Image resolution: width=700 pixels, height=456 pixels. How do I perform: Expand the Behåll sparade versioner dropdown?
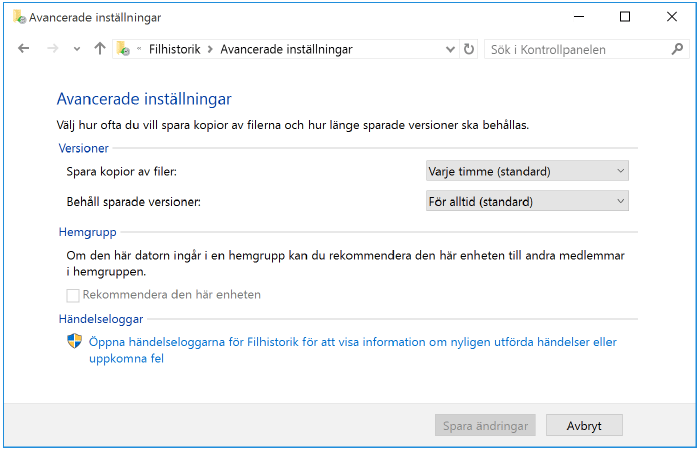pyautogui.click(x=527, y=202)
